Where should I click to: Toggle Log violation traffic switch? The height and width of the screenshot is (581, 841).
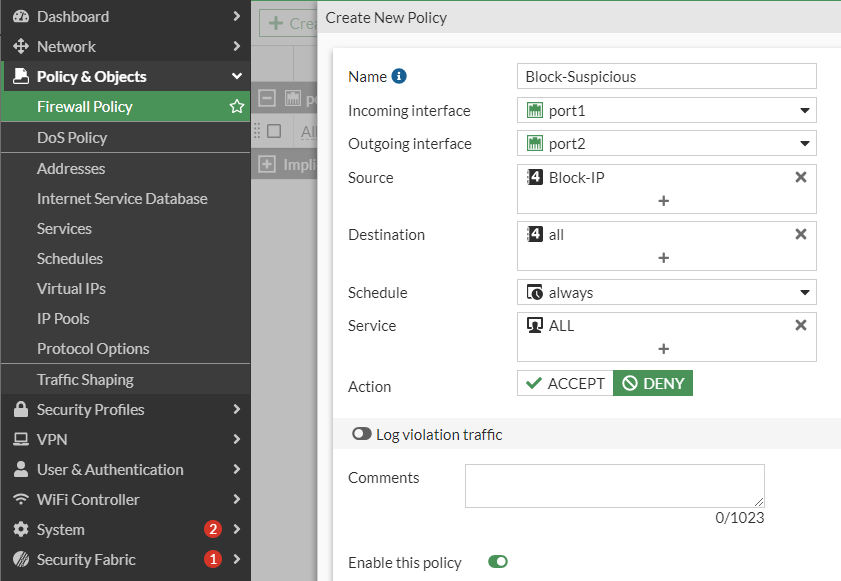(362, 435)
